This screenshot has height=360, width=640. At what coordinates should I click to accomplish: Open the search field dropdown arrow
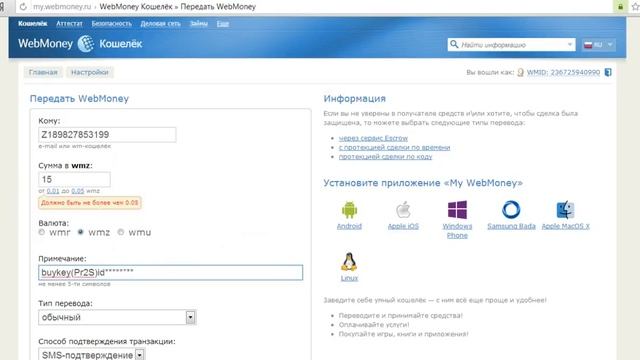point(570,44)
